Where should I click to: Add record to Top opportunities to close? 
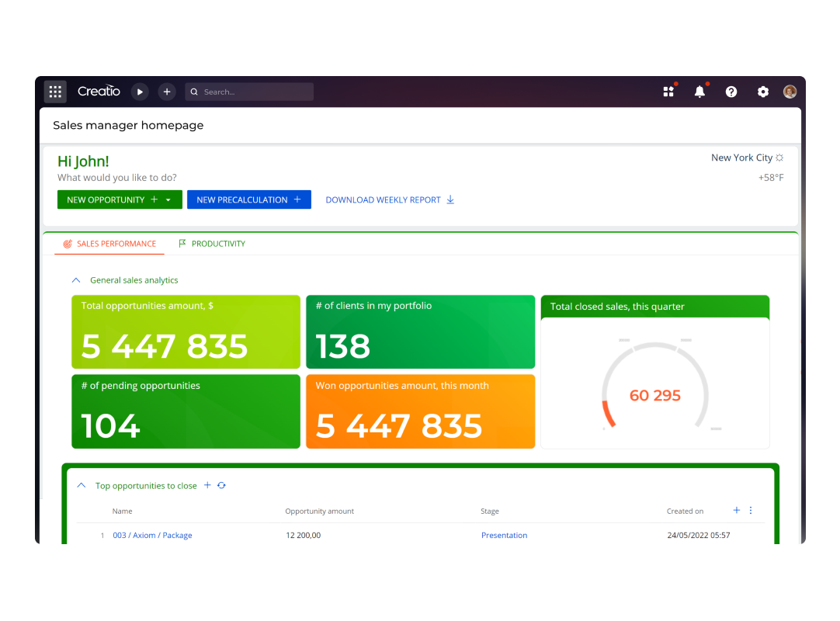207,486
